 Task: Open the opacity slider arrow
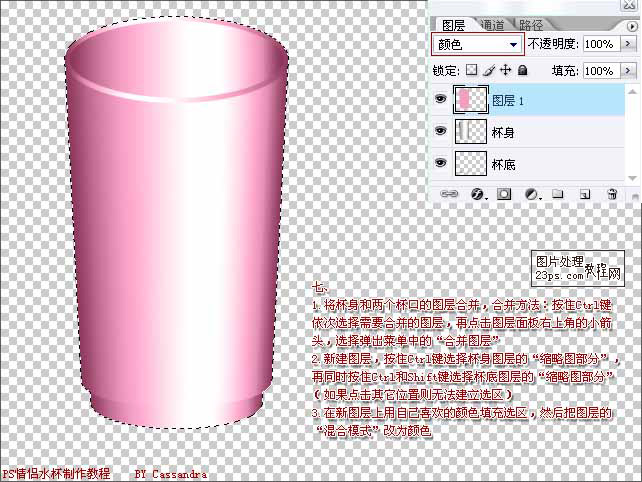[628, 43]
